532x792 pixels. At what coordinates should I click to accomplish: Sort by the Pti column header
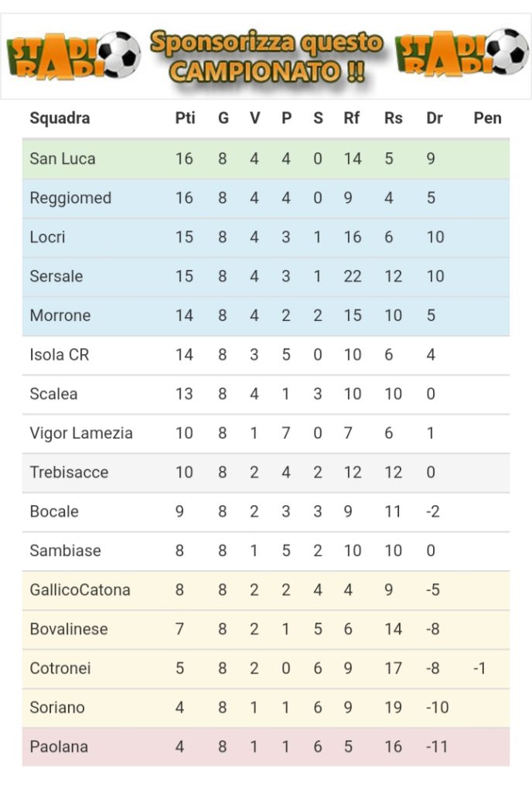185,118
